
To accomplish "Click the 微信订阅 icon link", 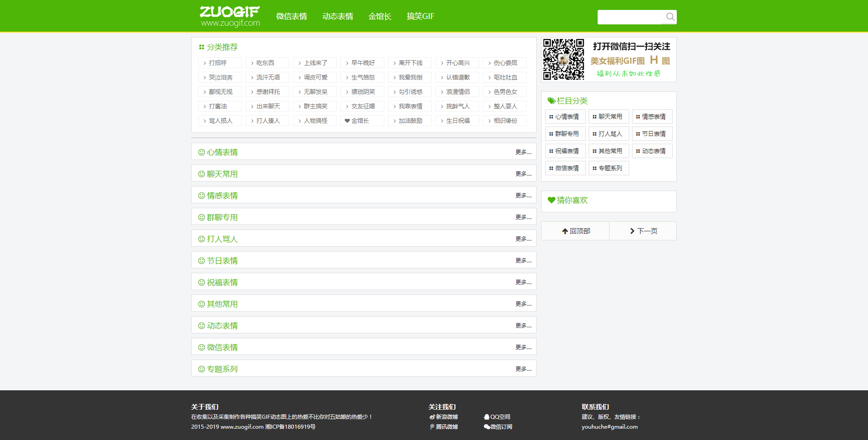I will 498,427.
